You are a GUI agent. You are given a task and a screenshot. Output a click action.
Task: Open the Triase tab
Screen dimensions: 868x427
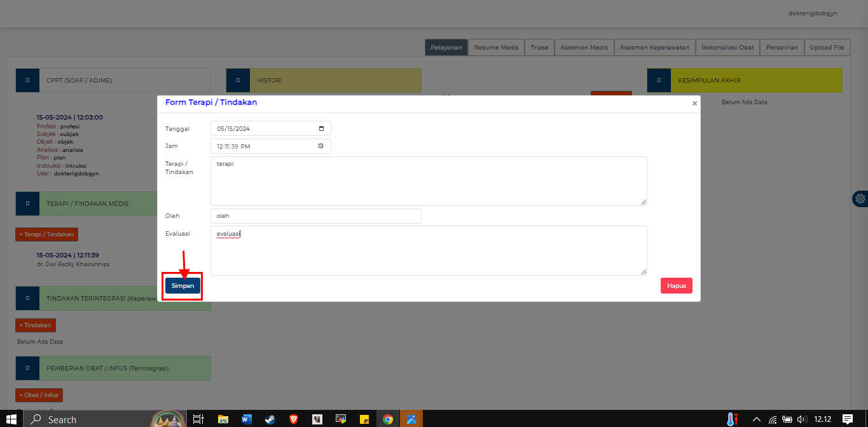[539, 48]
